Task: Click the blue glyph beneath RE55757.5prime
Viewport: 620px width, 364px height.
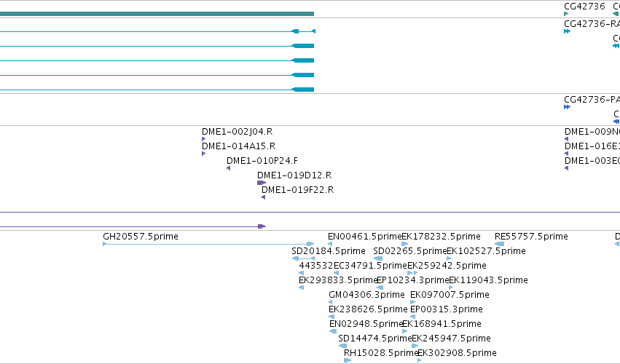Action: click(499, 244)
